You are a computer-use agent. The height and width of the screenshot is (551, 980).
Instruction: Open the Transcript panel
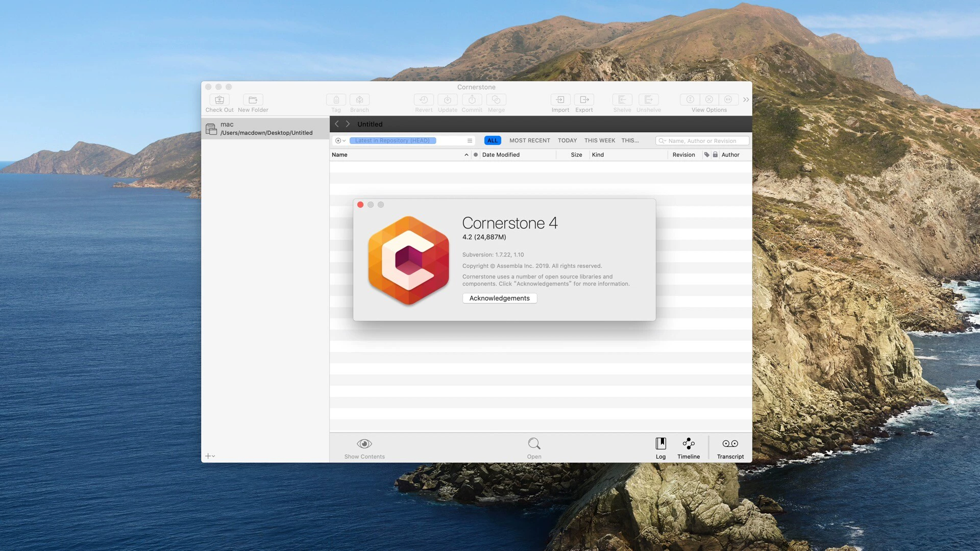[730, 444]
